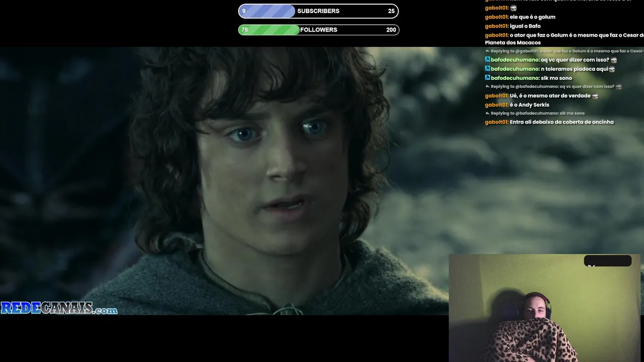This screenshot has width=644, height=362.
Task: Click the 'SUBSCRIBERS' label
Action: 318,11
